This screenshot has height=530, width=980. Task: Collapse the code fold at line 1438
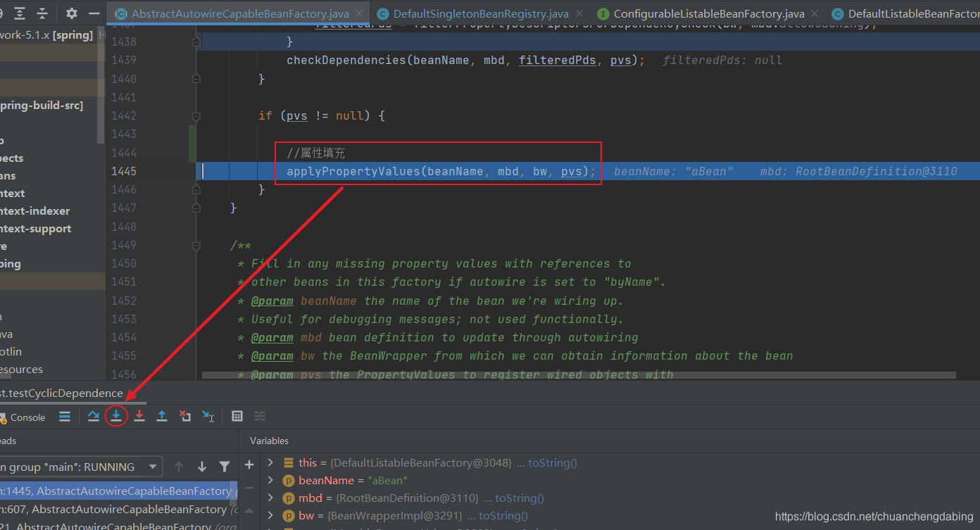(196, 42)
